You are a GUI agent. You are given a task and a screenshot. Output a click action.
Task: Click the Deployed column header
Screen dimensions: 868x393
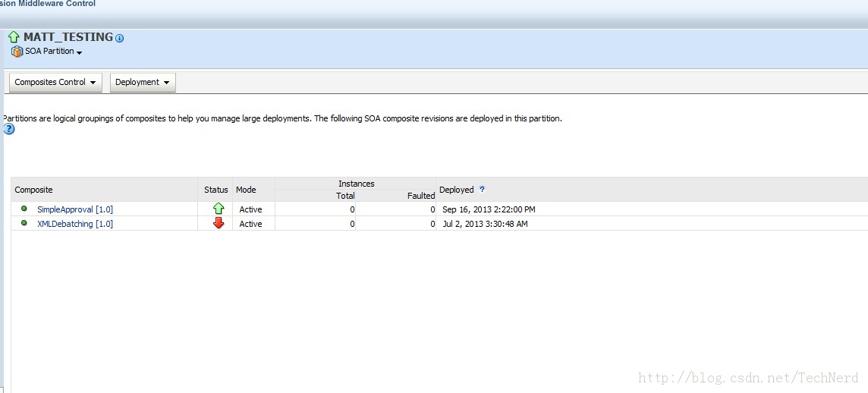pos(456,190)
